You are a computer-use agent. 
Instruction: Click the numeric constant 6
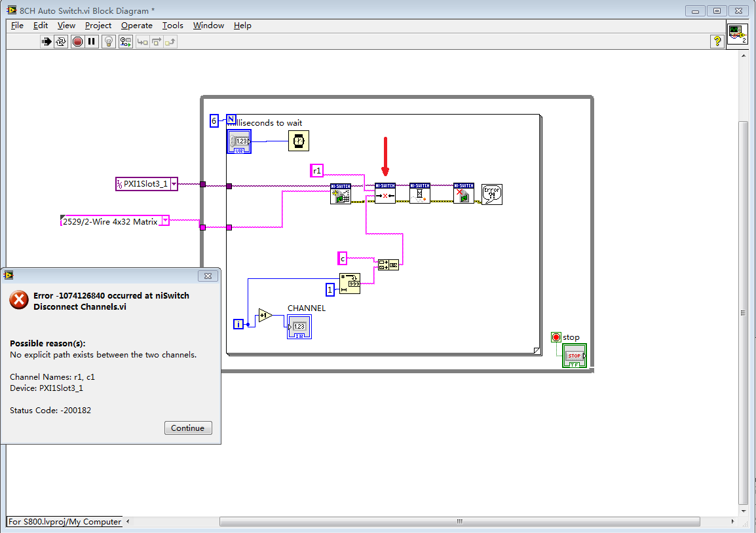(x=214, y=120)
